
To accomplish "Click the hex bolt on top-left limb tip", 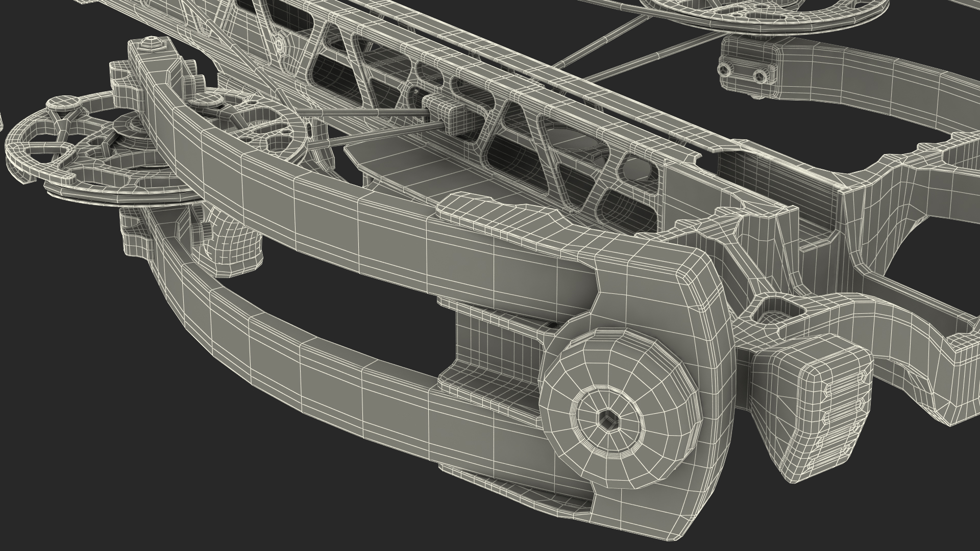I will [x=152, y=44].
